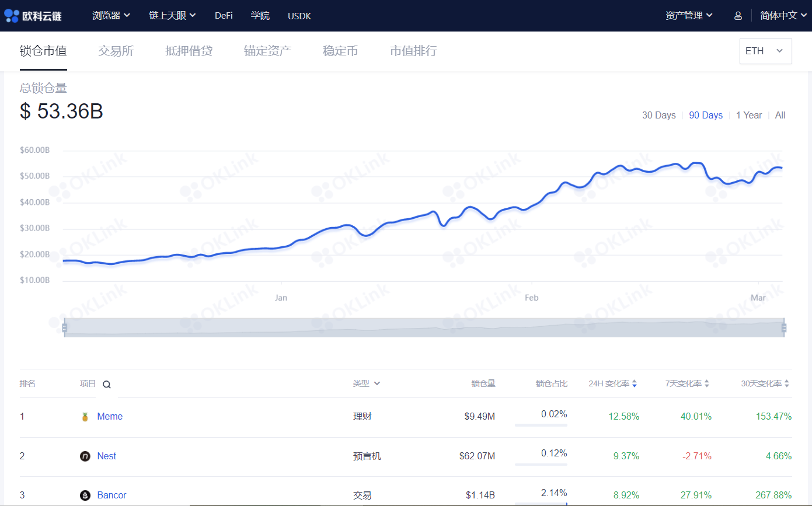Switch to the 锚定资产 tab
812x506 pixels.
(x=267, y=51)
